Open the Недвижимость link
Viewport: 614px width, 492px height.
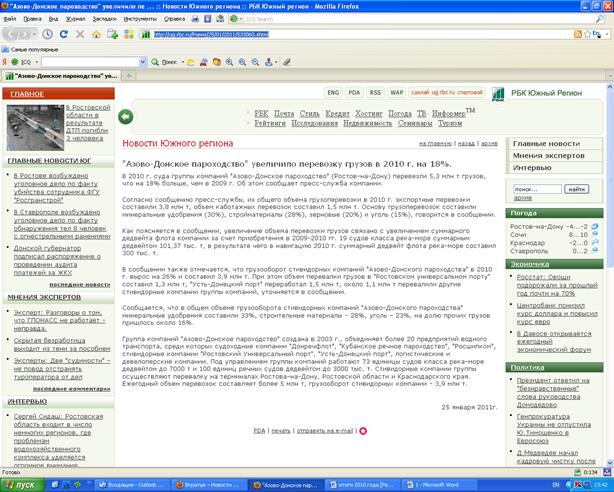(x=367, y=123)
